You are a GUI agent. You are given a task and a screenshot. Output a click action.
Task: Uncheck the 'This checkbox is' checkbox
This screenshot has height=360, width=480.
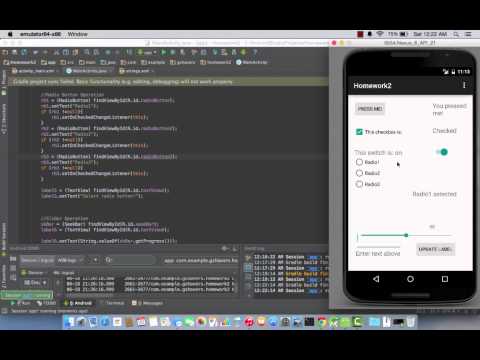pyautogui.click(x=359, y=132)
